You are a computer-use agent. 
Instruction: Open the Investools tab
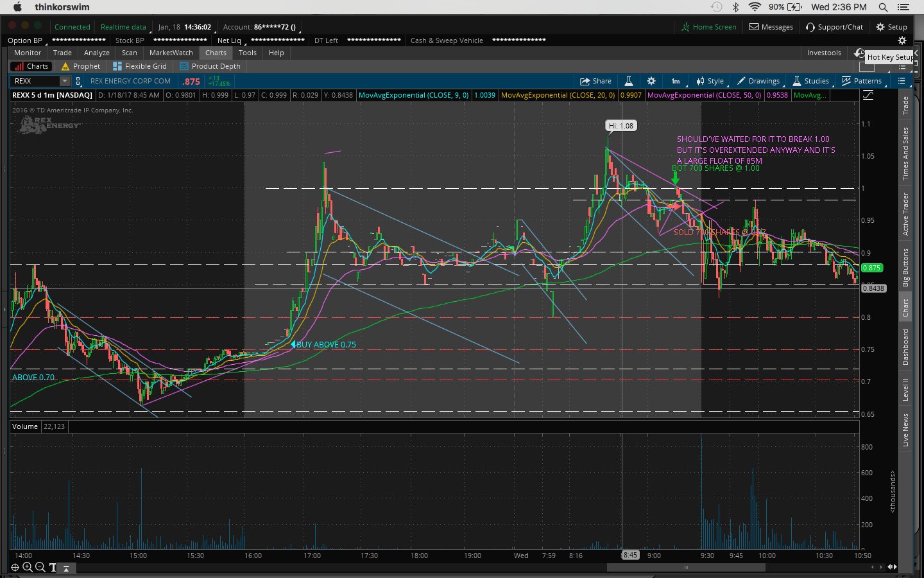click(824, 53)
